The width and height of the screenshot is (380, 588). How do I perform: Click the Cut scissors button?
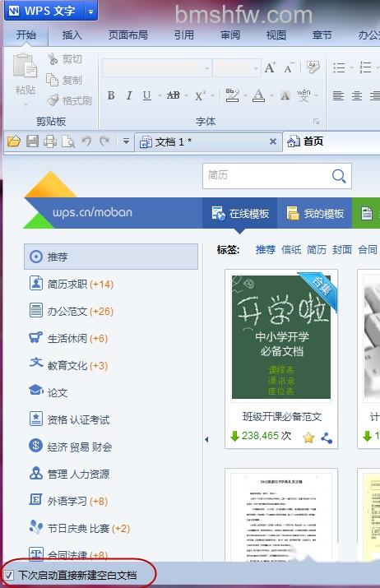[x=64, y=59]
